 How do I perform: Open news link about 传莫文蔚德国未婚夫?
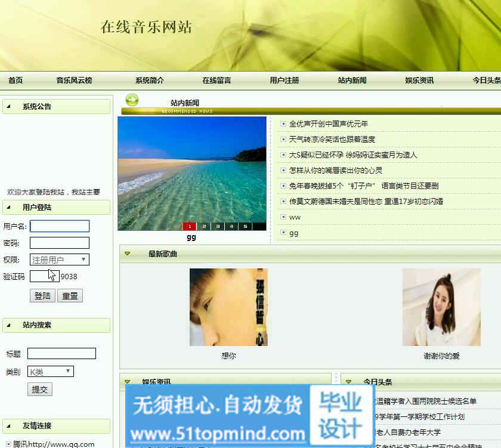(x=366, y=201)
